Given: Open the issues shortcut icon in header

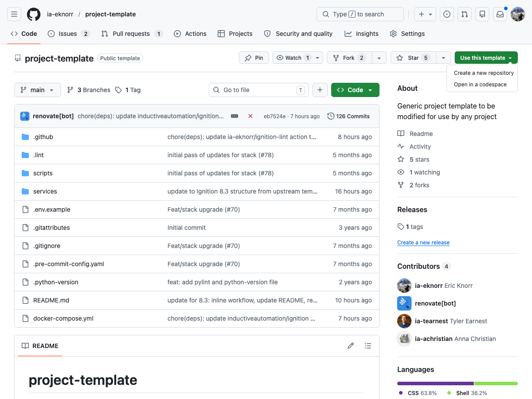Looking at the screenshot, I should [447, 14].
